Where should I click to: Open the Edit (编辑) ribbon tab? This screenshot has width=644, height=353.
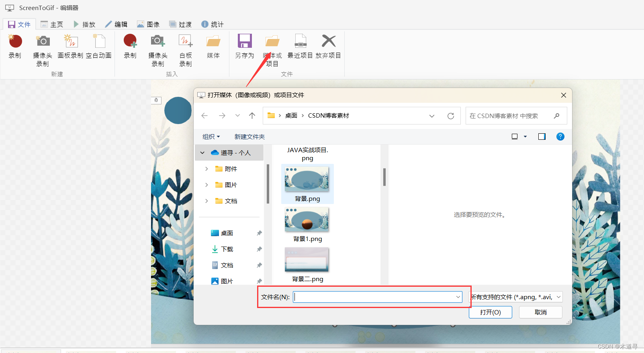116,24
